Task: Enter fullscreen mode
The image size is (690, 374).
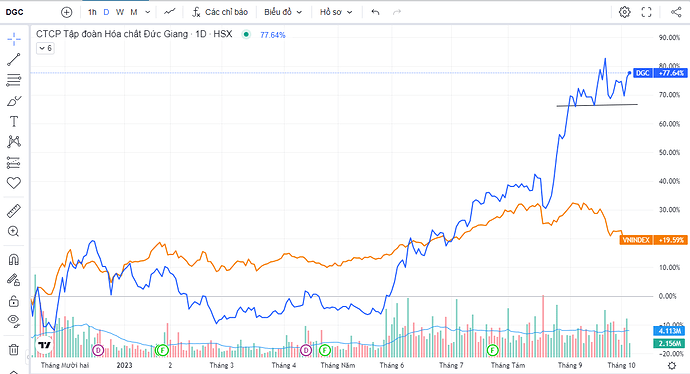Action: (x=646, y=12)
